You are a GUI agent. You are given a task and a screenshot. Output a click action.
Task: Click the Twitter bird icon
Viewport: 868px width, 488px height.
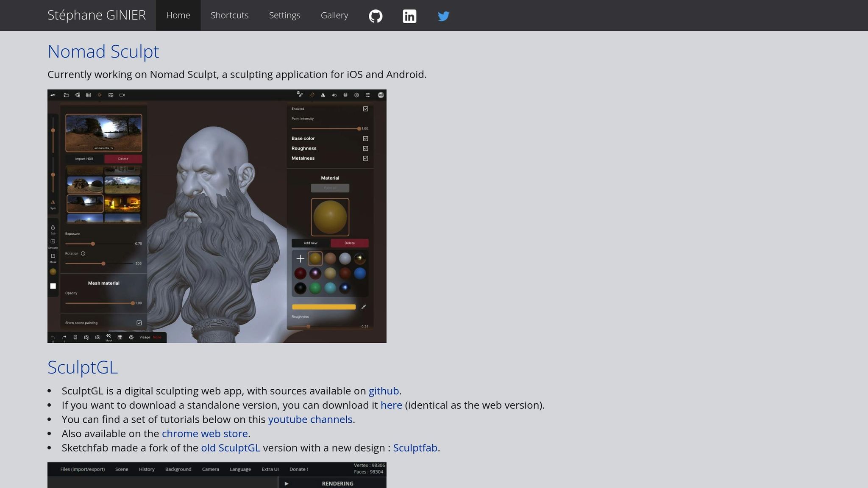[x=443, y=16]
